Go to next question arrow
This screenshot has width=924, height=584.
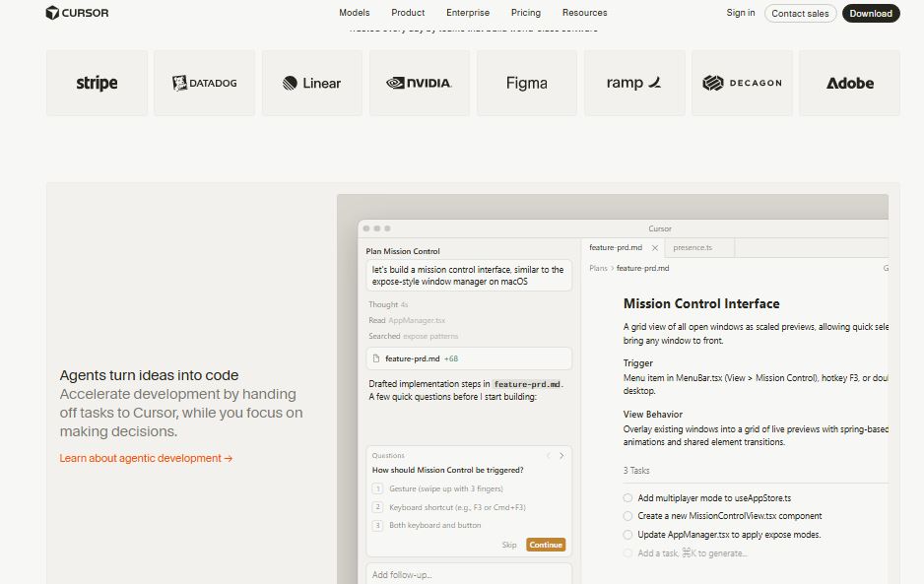click(561, 456)
